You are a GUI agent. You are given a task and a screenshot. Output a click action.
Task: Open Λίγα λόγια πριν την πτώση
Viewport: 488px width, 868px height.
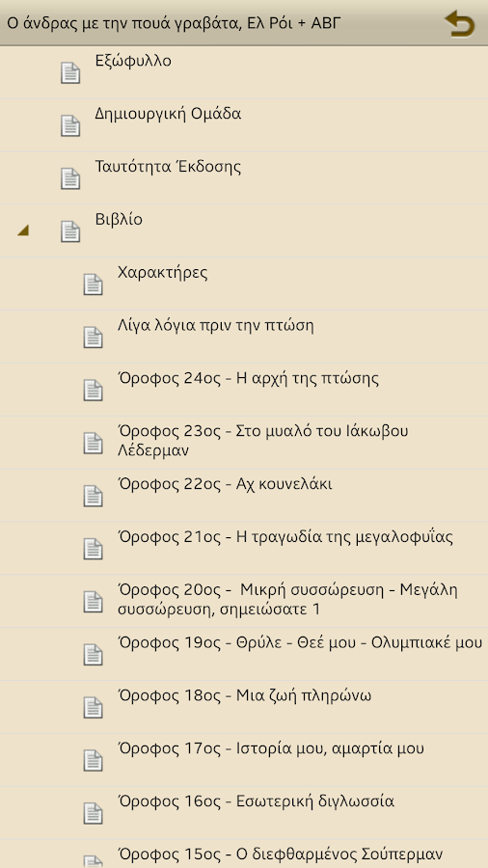coord(244,337)
